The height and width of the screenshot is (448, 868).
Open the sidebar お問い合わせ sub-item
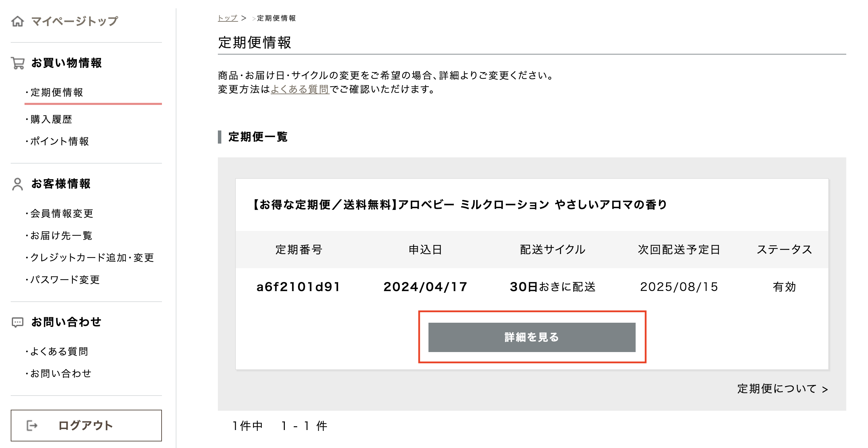point(61,374)
